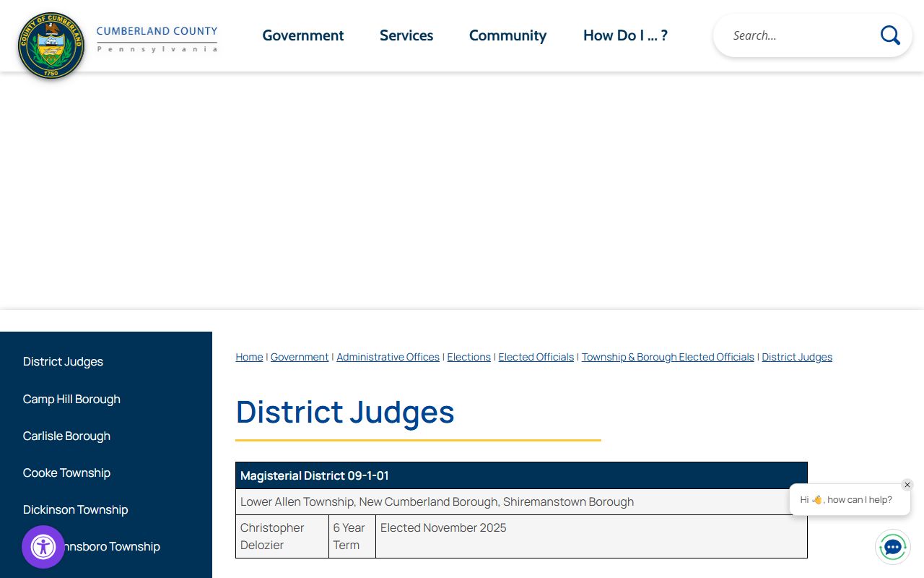Image resolution: width=924 pixels, height=578 pixels.
Task: Select Elected Officials breadcrumb link
Action: click(536, 357)
